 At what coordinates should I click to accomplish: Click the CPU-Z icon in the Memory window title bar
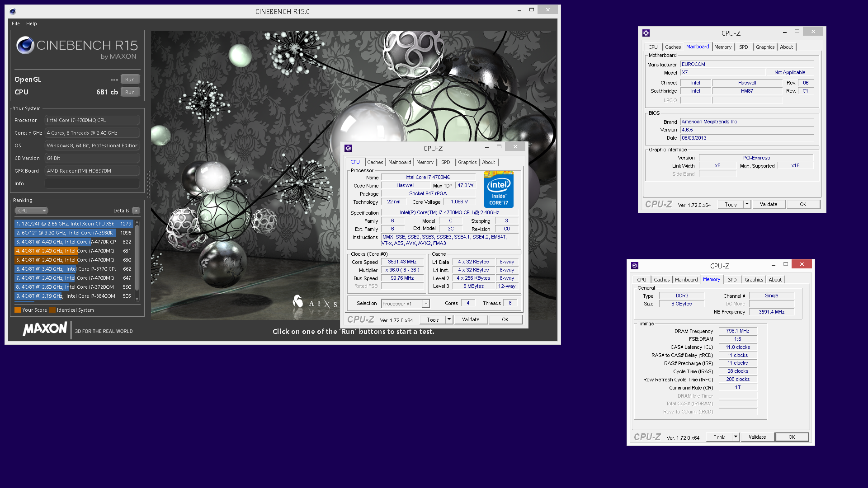coord(635,266)
